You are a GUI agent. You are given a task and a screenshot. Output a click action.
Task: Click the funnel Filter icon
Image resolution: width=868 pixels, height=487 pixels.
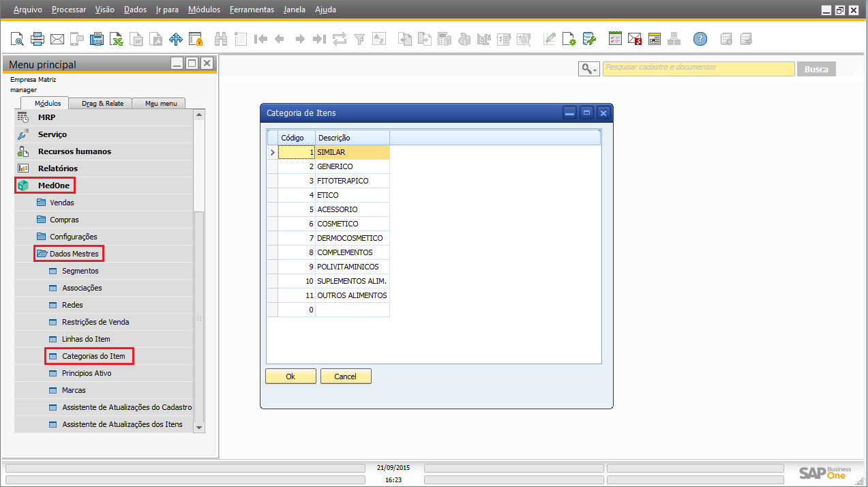pos(359,39)
